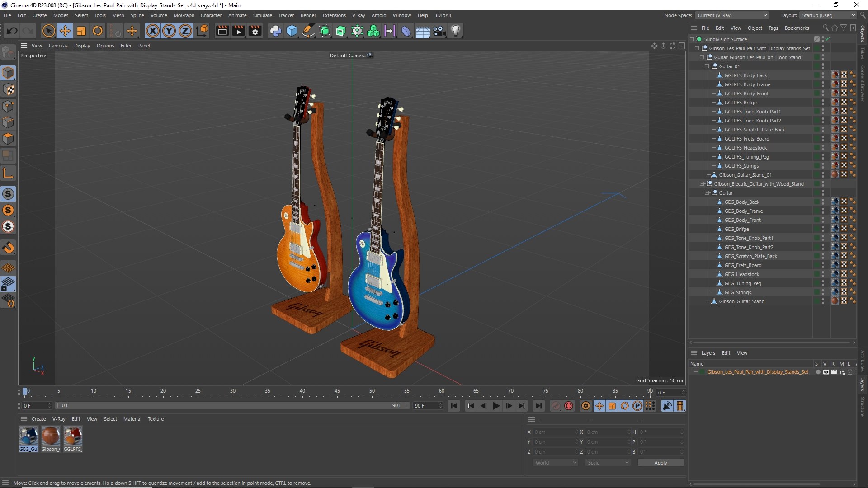Open the Layout Startup dropdown
This screenshot has height=488, width=868.
828,15
